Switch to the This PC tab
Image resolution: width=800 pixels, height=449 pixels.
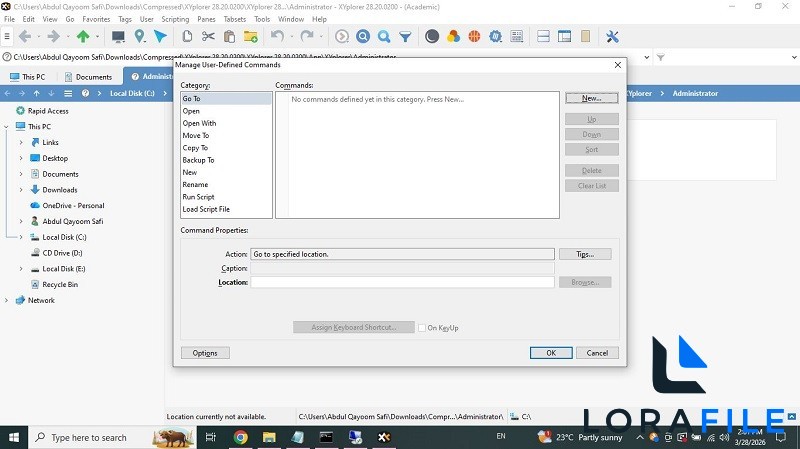[x=29, y=77]
